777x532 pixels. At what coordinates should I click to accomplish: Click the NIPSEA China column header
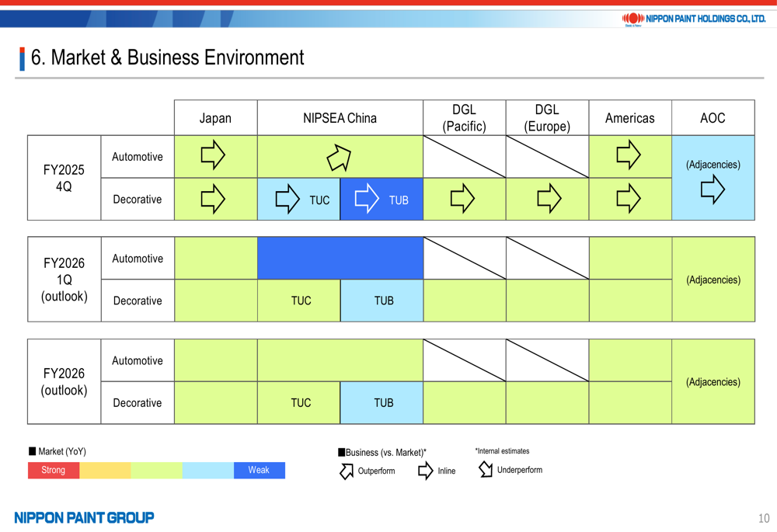(340, 118)
